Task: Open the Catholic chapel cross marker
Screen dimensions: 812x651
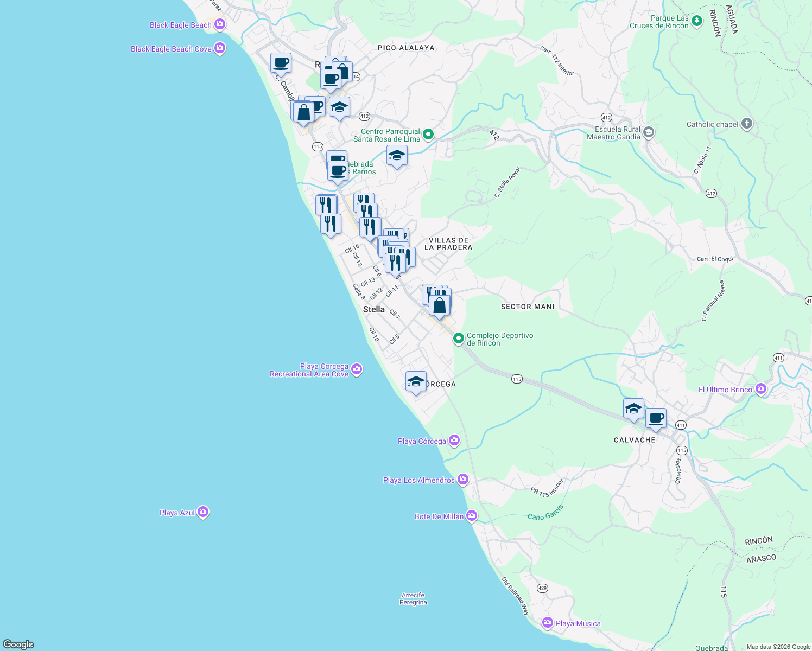Action: click(x=746, y=123)
